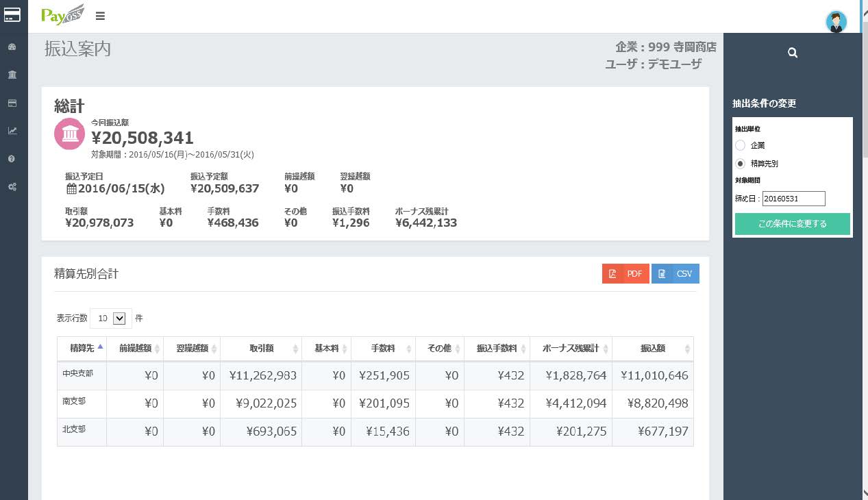Open the dashboard gauge icon in sidebar
Image resolution: width=868 pixels, height=500 pixels.
12,47
